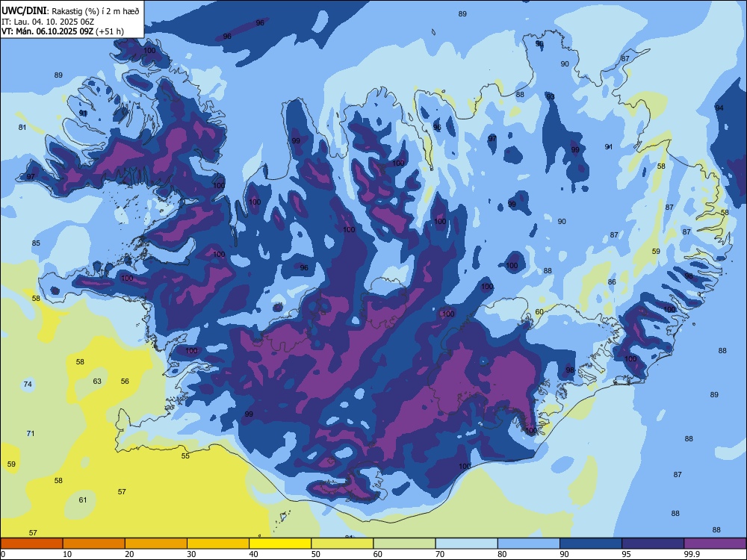747x560 pixels.
Task: Click the legend tick label '40'
Action: click(x=253, y=554)
